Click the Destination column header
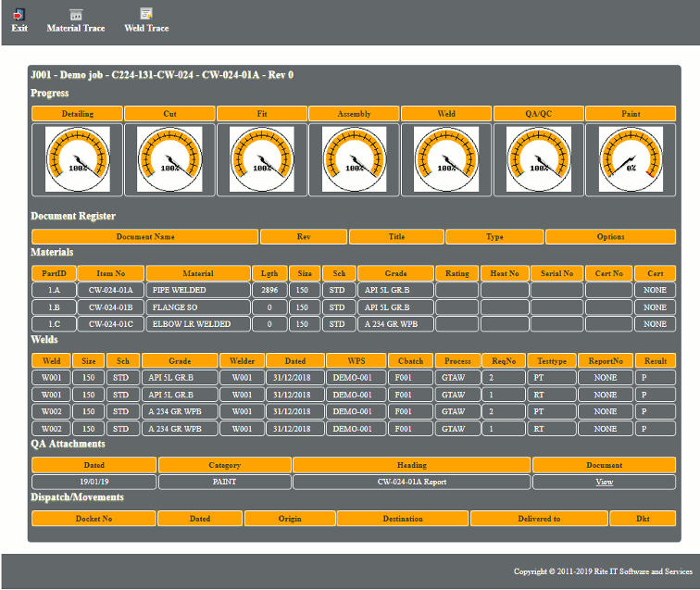This screenshot has width=700, height=590. coord(403,519)
